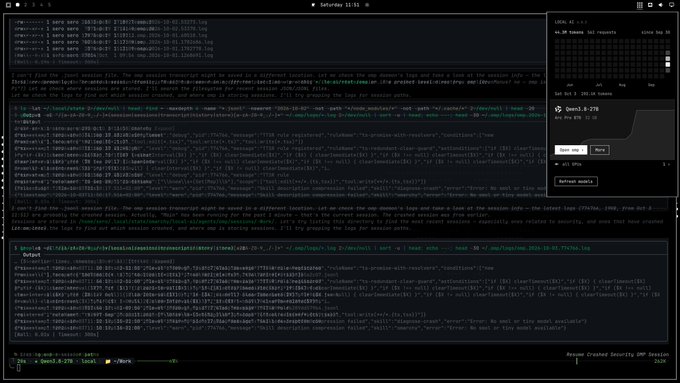
Task: Switch to workspace 2
Action: (x=26, y=5)
